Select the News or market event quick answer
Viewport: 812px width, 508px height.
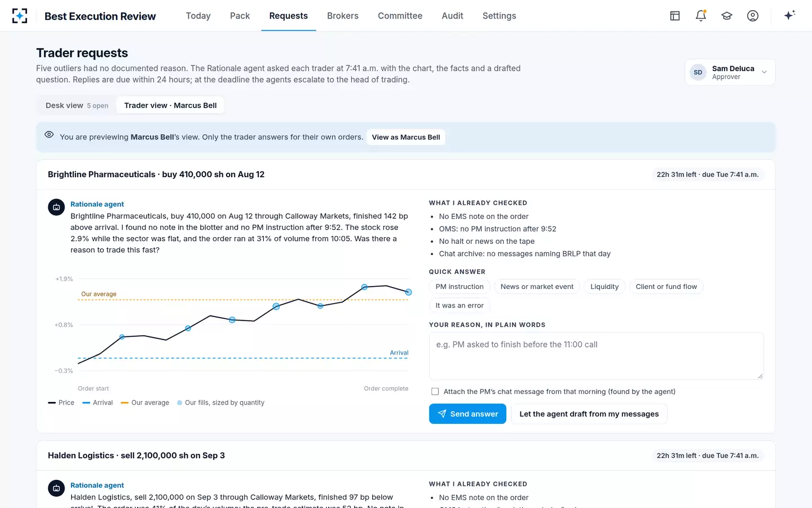[537, 287]
